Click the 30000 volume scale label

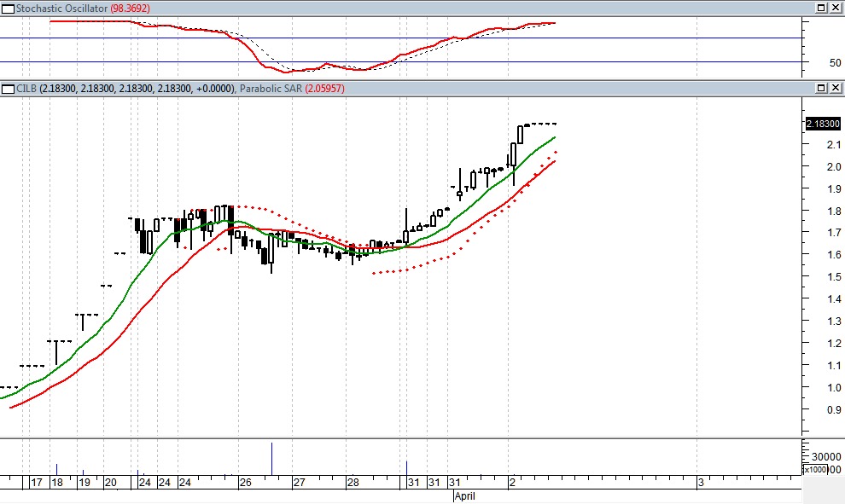(x=825, y=458)
